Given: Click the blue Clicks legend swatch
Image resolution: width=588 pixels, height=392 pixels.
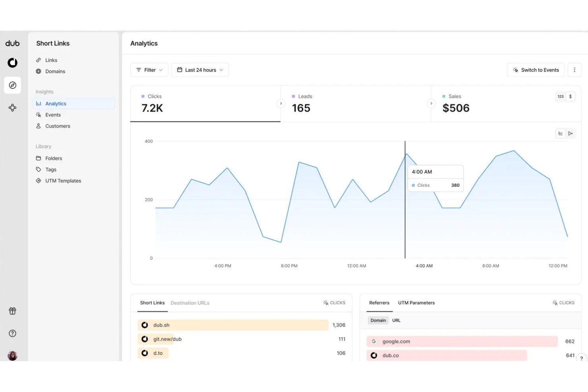Looking at the screenshot, I should tap(143, 97).
